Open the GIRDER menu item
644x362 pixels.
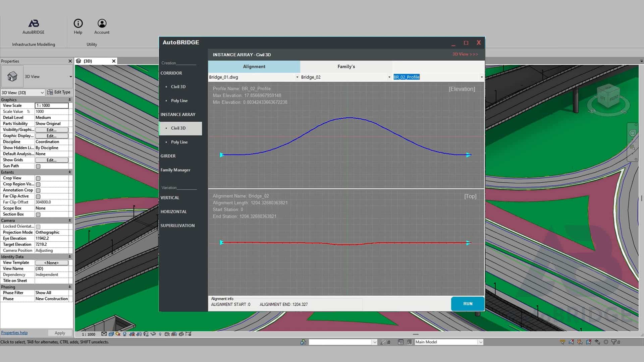click(168, 156)
